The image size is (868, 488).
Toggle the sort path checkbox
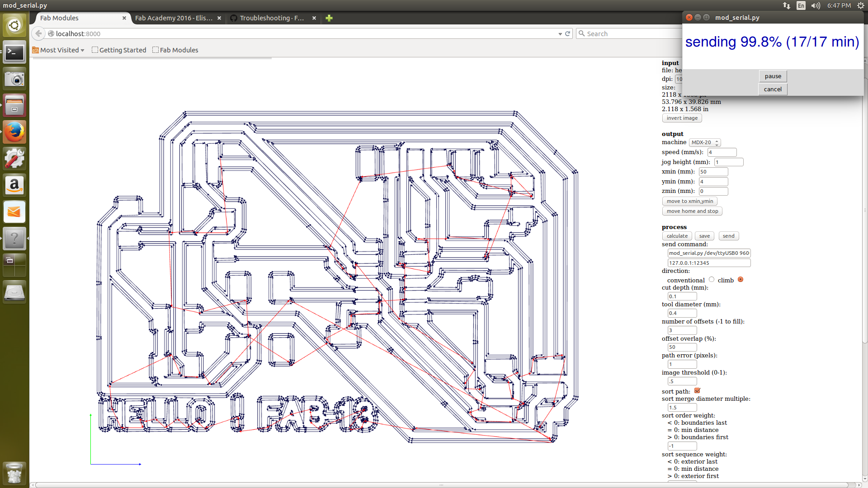click(x=697, y=391)
